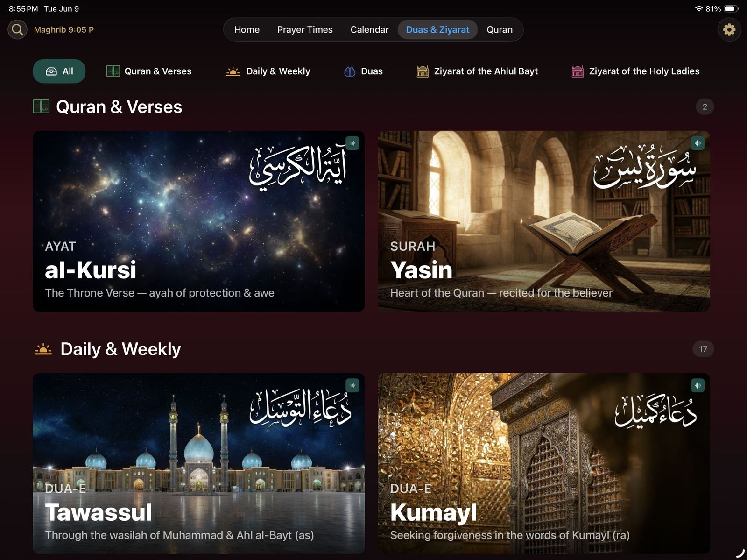Open settings via the gear icon
The width and height of the screenshot is (747, 560).
[729, 30]
